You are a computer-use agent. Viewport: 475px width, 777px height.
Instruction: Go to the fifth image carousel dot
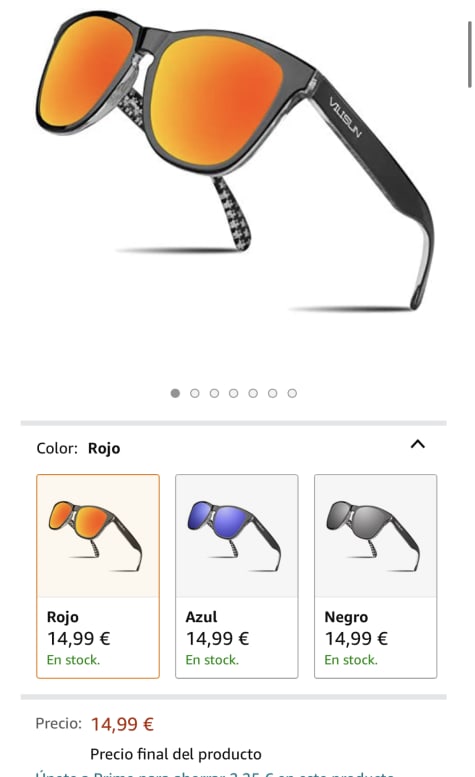coord(253,393)
